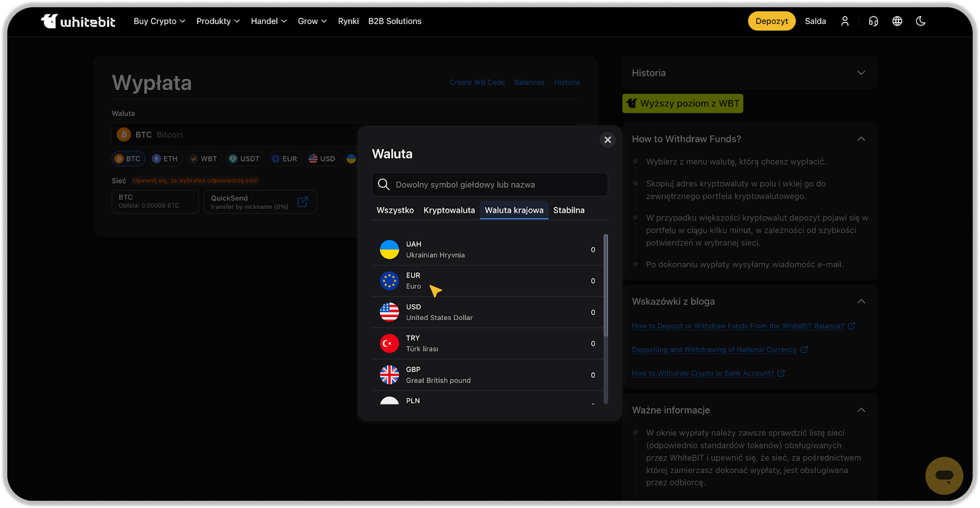Collapse the How to Withdraw Funds section
The width and height of the screenshot is (980, 508).
tap(861, 139)
